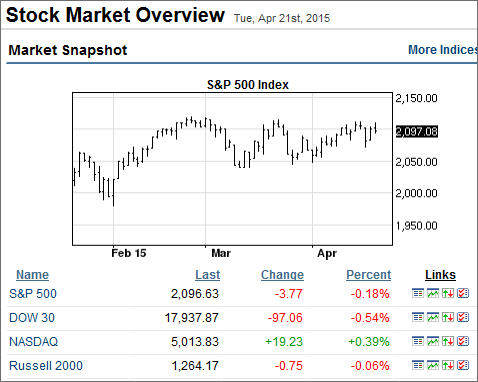The height and width of the screenshot is (382, 478).
Task: Click up/down arrows icon for DOW 30
Action: (x=448, y=317)
